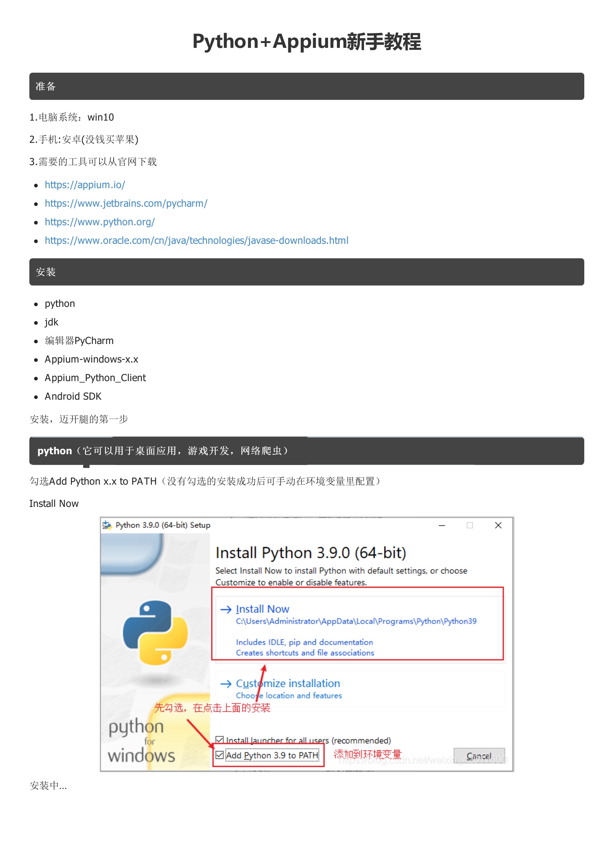
Task: Open the Oracle Java SE downloads link
Action: pos(197,240)
